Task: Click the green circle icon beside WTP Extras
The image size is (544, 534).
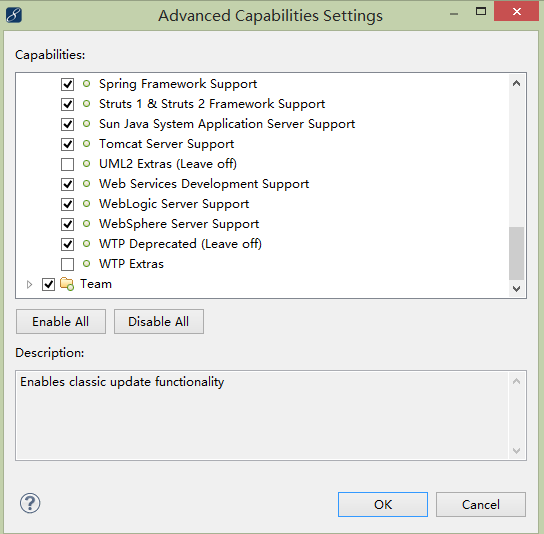Action: pos(86,264)
